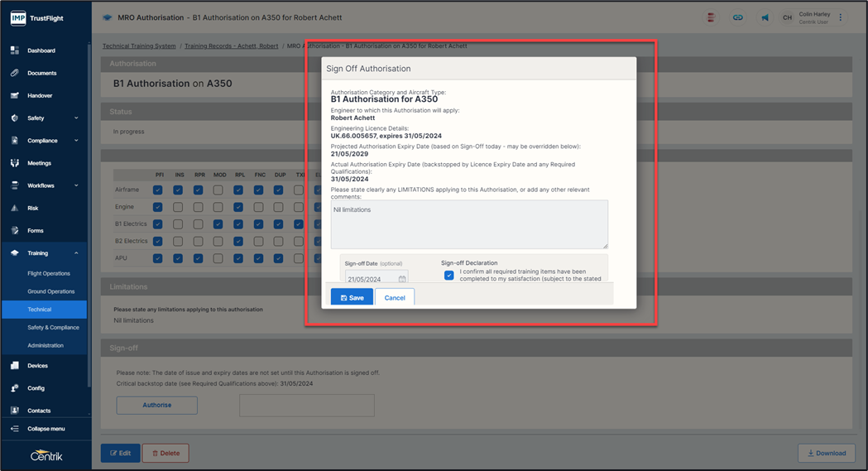Click the Download button
This screenshot has height=471, width=868.
click(827, 453)
